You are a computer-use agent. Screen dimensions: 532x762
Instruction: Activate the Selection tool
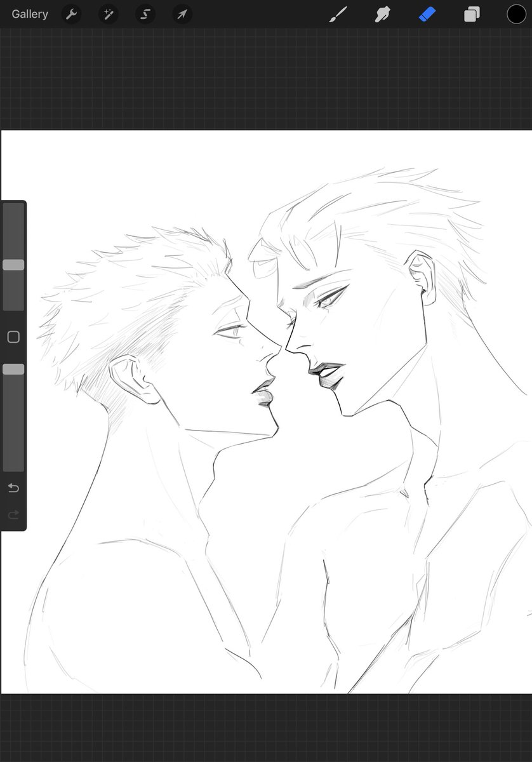coord(145,14)
